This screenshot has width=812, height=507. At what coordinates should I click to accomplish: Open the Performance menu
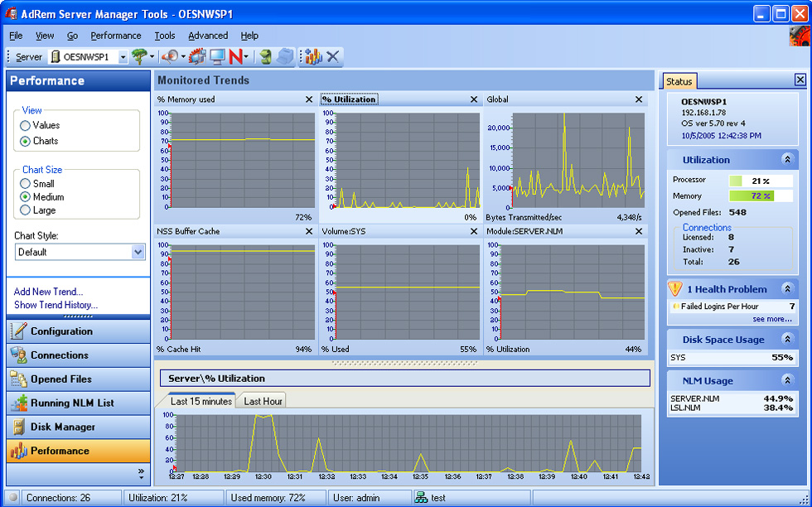[x=116, y=36]
